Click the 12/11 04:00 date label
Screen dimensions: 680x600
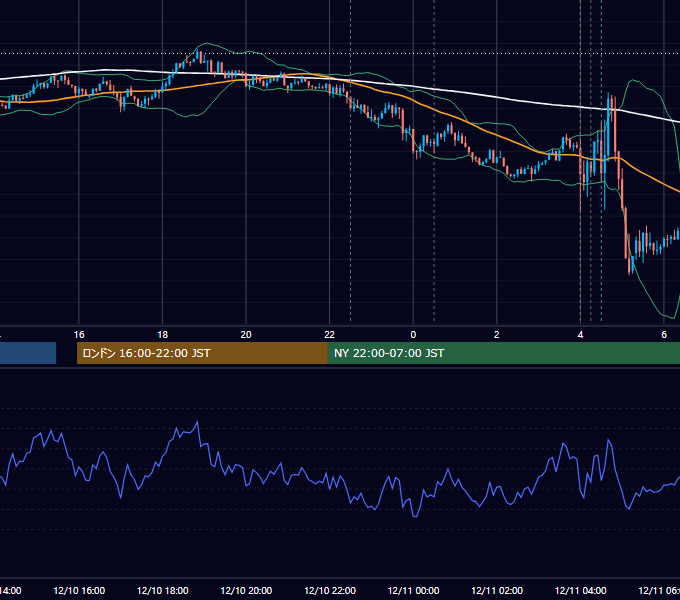[581, 591]
